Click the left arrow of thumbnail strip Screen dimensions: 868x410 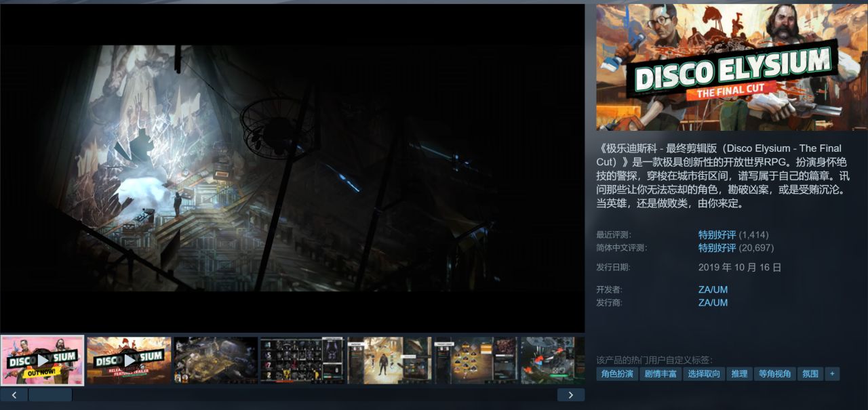point(14,395)
